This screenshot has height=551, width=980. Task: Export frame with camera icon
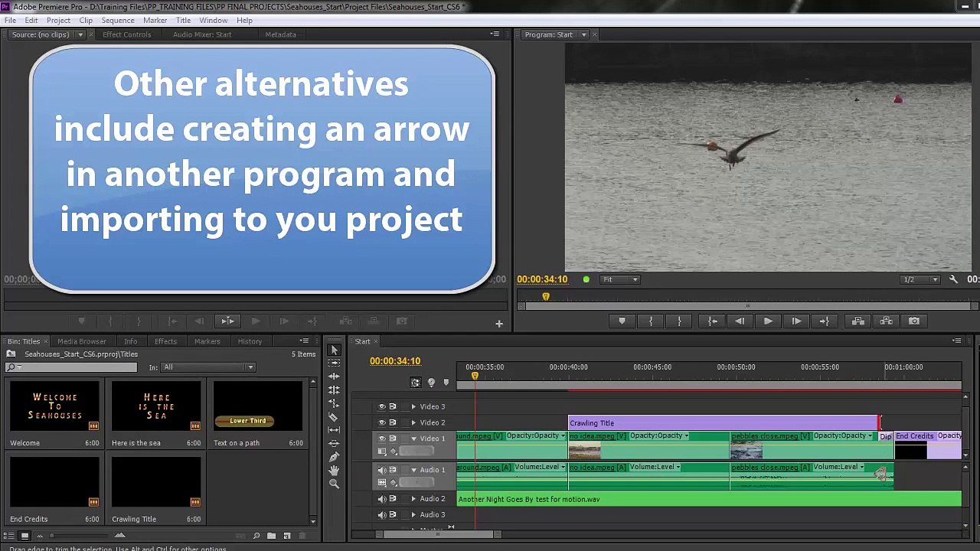coord(914,321)
